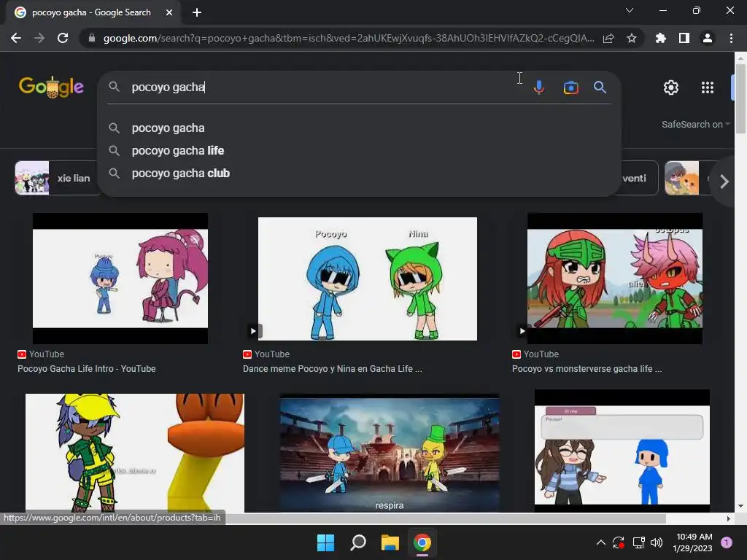Click 'Pocoyo Gacha Life Intro - YouTube' link
Image resolution: width=747 pixels, height=560 pixels.
(x=87, y=368)
